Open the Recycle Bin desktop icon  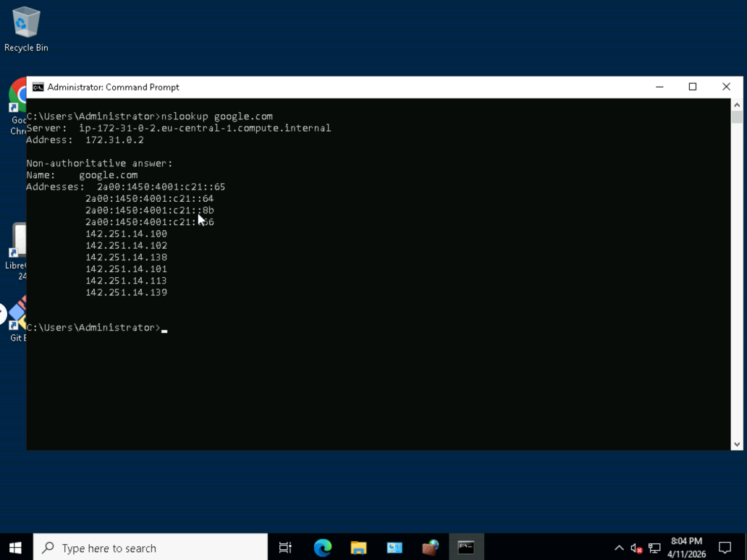pyautogui.click(x=26, y=28)
